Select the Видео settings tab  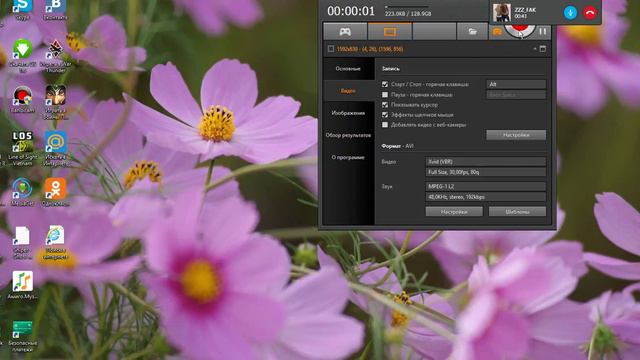point(348,91)
